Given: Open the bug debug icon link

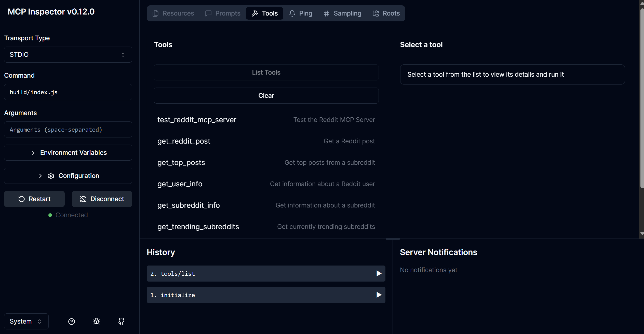Looking at the screenshot, I should [x=97, y=322].
